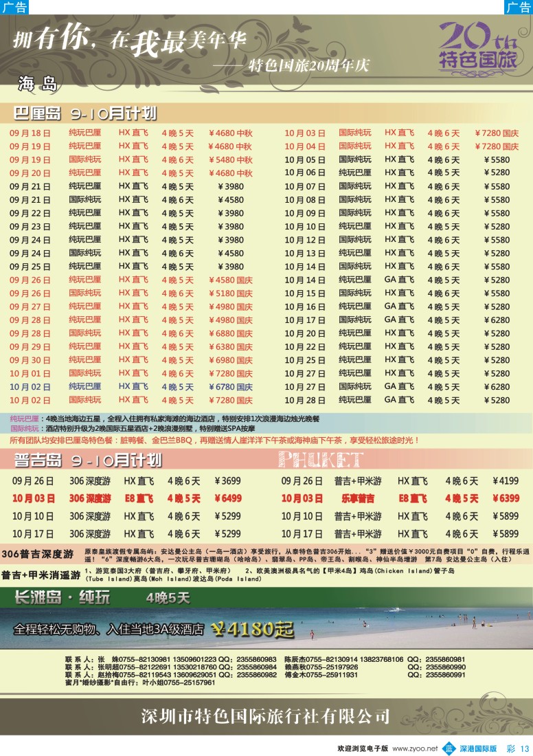
Task: Select the red 所有团队均安排巴厘岛特色餐 note
Action: tap(214, 440)
